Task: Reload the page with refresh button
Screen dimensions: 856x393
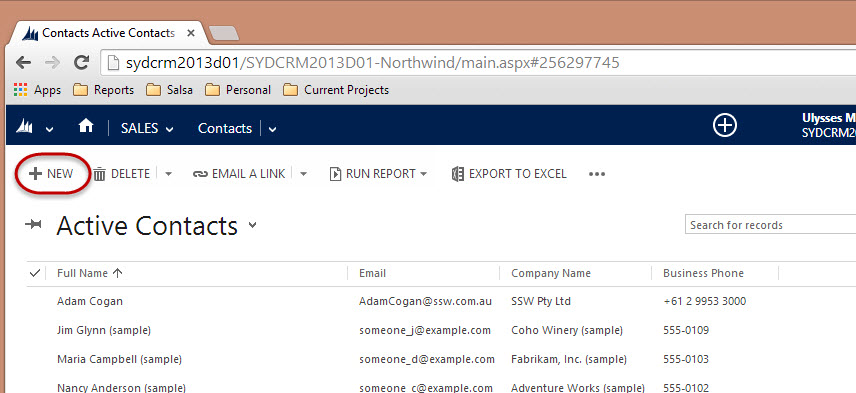Action: point(82,63)
